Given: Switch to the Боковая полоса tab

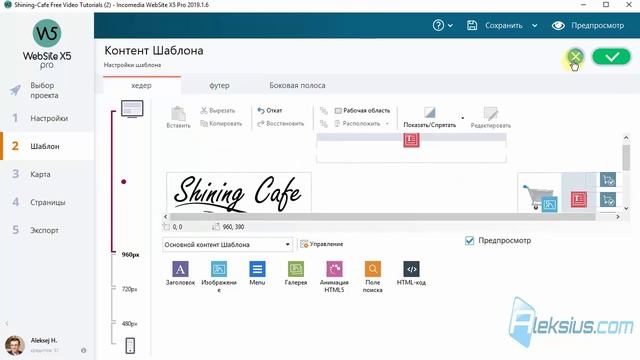Looking at the screenshot, I should pos(297,85).
